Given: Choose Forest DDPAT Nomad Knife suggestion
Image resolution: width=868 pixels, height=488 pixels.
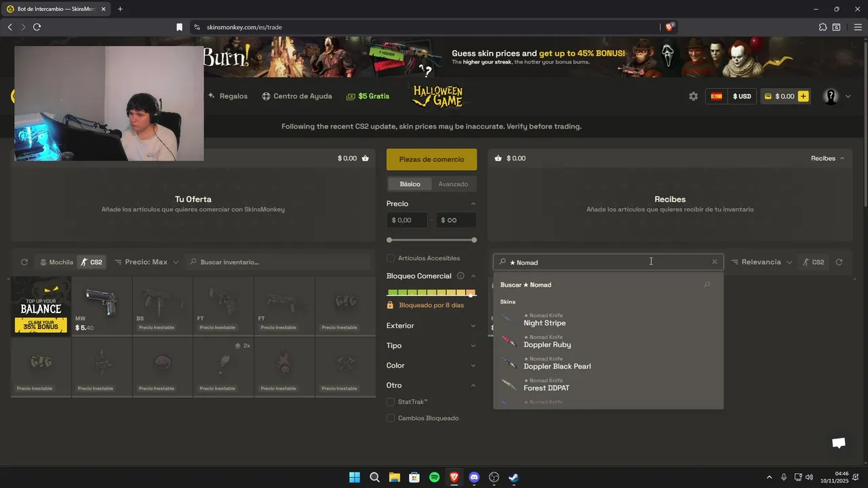Looking at the screenshot, I should tap(608, 384).
